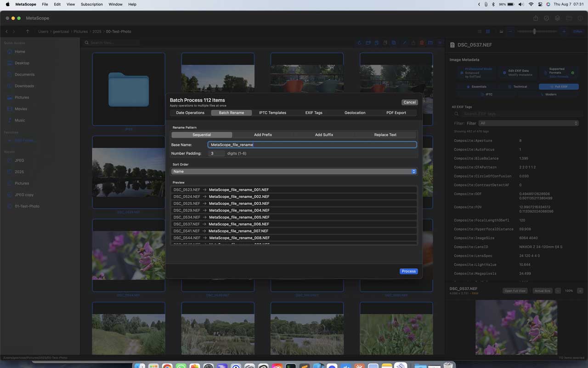Go back with the left navigation arrow
This screenshot has width=588, height=368.
(x=6, y=31)
